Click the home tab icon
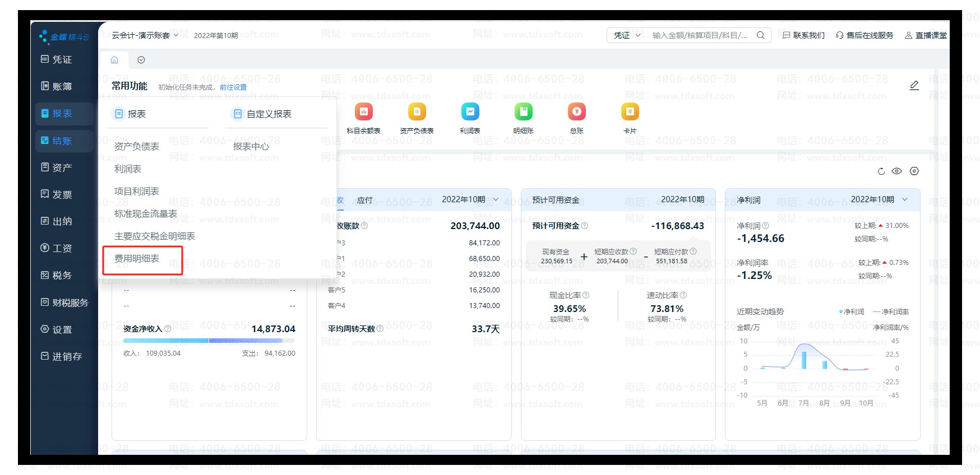Image resolution: width=980 pixels, height=475 pixels. [x=114, y=60]
